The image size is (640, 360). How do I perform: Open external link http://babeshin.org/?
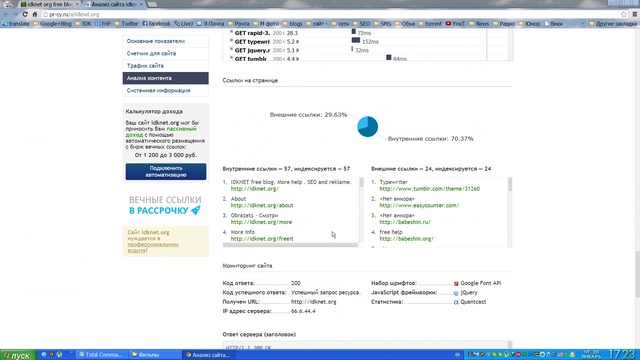click(x=407, y=239)
